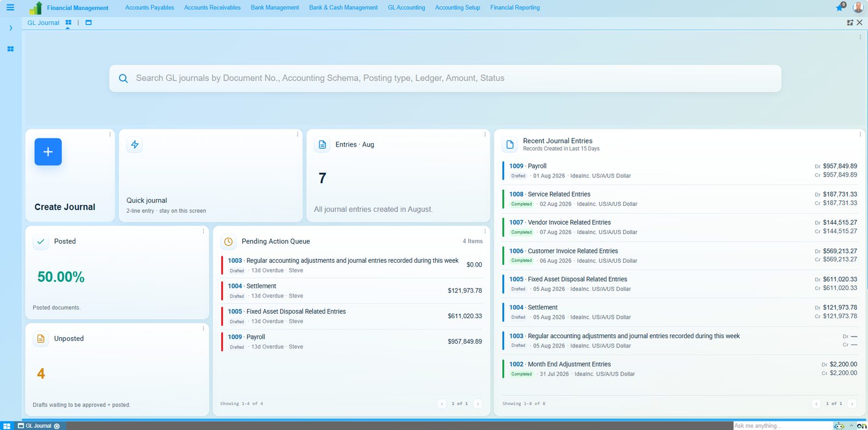
Task: Open Bank Management menu
Action: [275, 8]
